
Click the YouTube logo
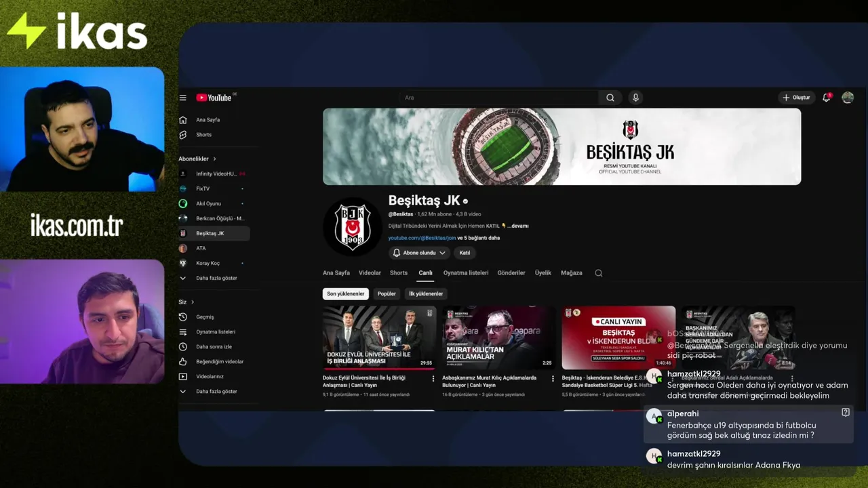[214, 98]
